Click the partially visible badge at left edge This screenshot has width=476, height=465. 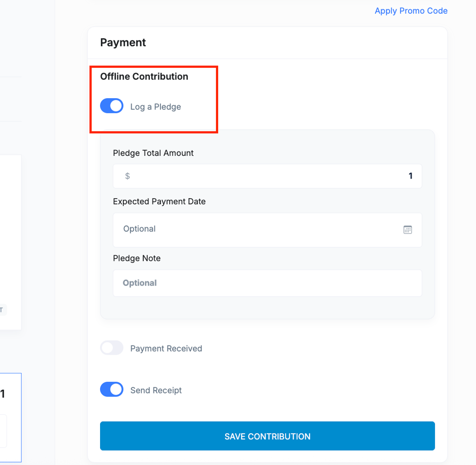(3, 310)
